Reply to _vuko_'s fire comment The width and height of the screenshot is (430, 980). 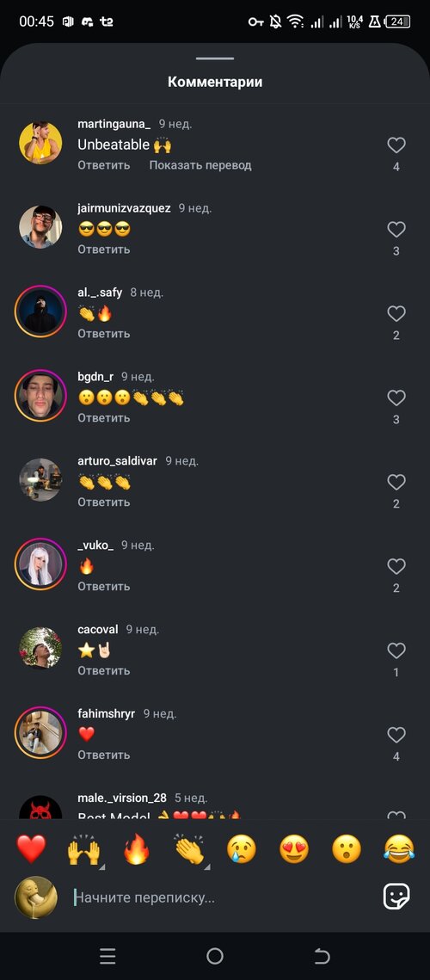104,586
